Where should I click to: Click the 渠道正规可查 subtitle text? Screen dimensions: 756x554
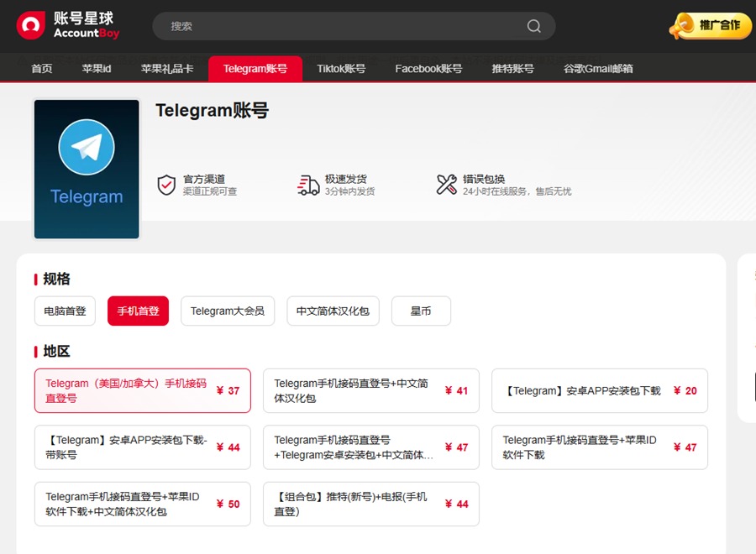pyautogui.click(x=210, y=191)
